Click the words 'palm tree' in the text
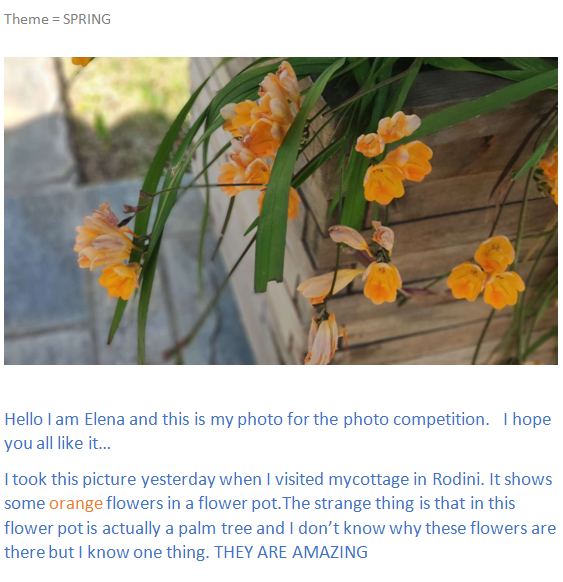The width and height of the screenshot is (563, 582). pyautogui.click(x=215, y=529)
